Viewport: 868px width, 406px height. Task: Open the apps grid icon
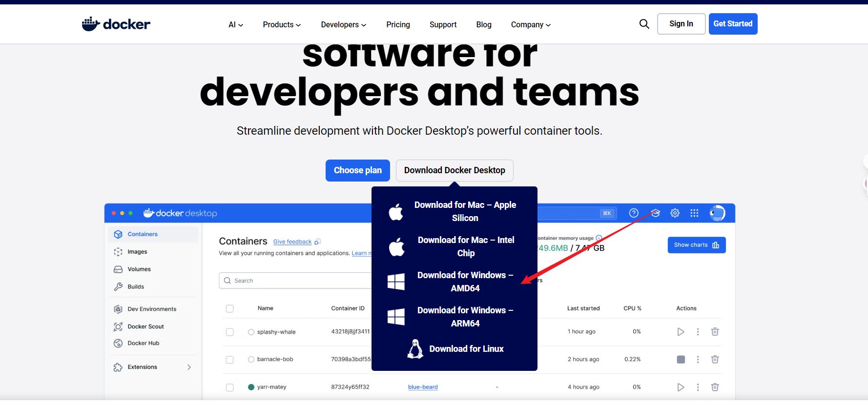[x=694, y=213]
